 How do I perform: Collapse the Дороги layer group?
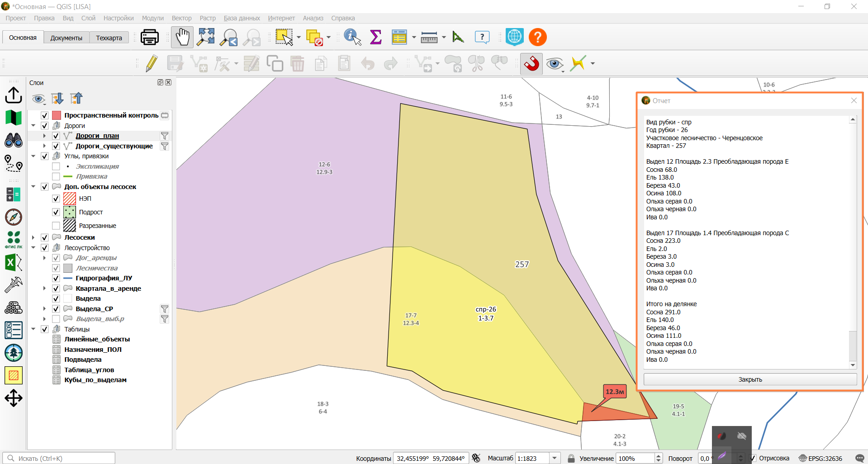point(33,126)
